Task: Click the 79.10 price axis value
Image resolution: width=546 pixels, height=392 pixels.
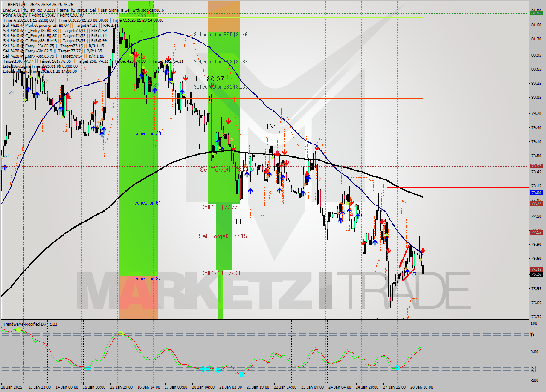Action: (536, 142)
